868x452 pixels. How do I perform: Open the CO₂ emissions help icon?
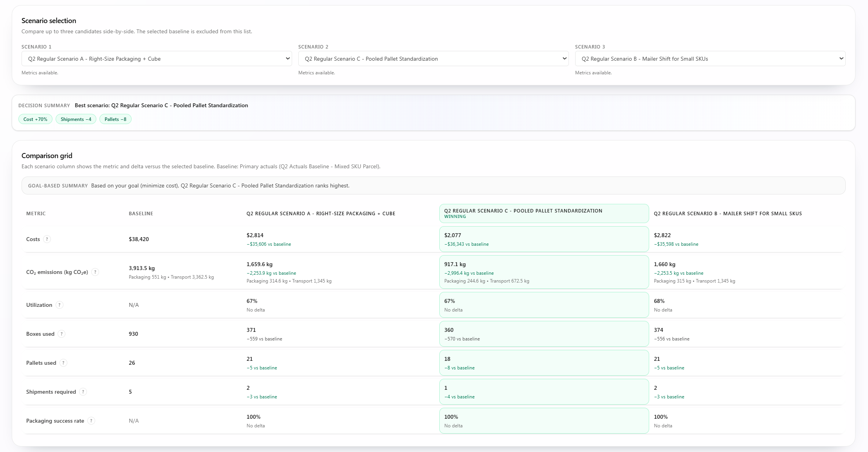95,272
